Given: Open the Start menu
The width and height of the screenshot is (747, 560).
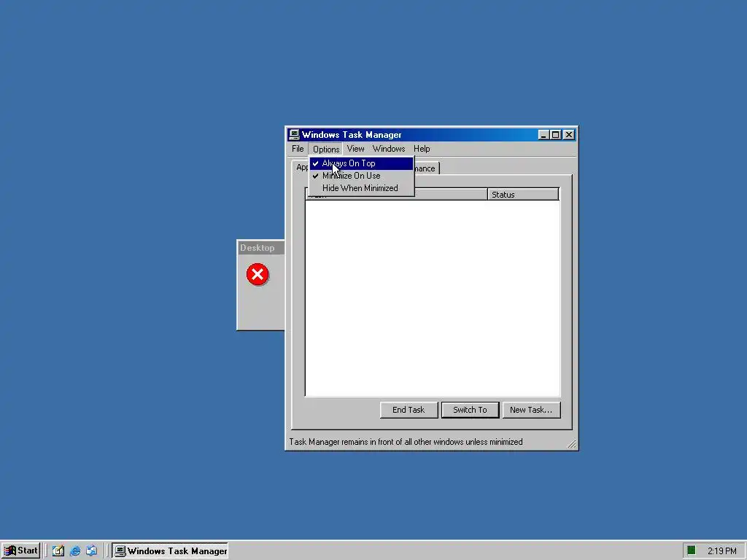Looking at the screenshot, I should pyautogui.click(x=20, y=551).
